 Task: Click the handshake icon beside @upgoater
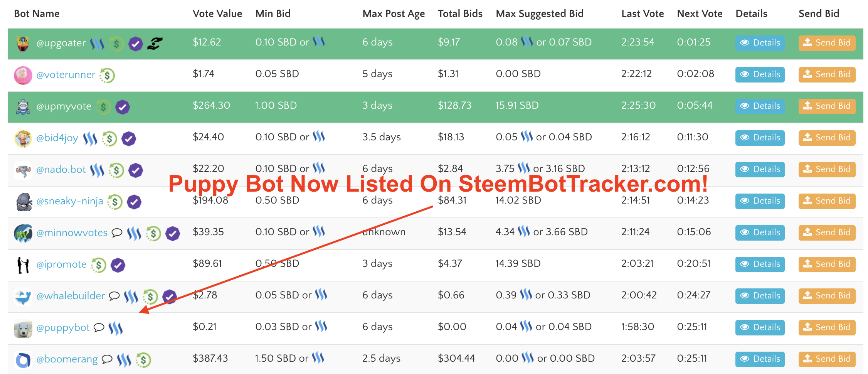(x=155, y=43)
